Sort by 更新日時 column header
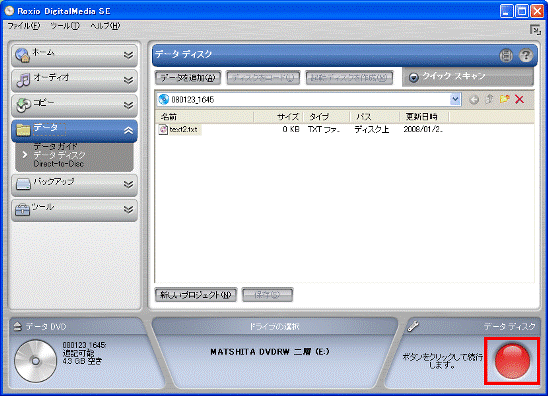Viewport: 548px width, 396px height. [424, 116]
